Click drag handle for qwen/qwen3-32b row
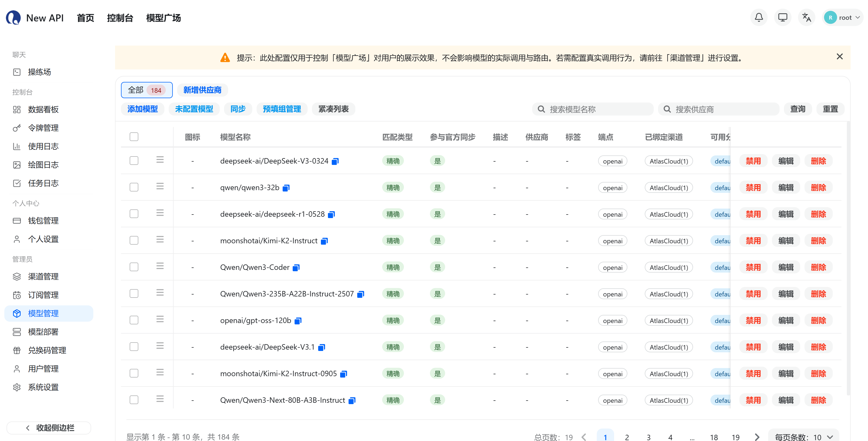Viewport: 868px width, 441px height. [160, 186]
